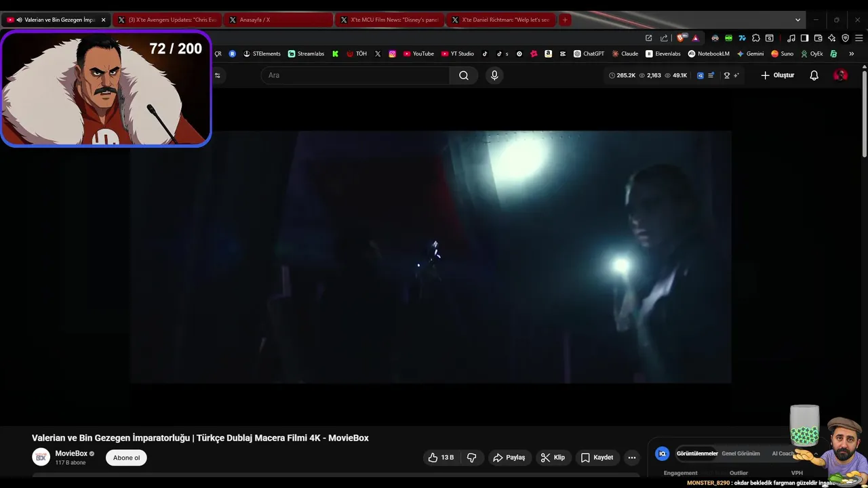Click the YouTube search magnifier button
This screenshot has width=868, height=488.
(x=464, y=75)
